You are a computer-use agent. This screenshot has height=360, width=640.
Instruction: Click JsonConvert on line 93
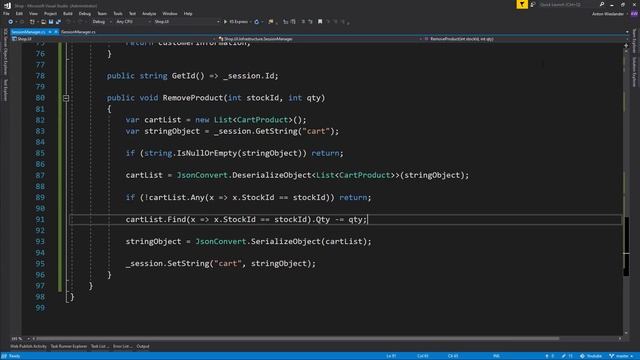click(221, 242)
